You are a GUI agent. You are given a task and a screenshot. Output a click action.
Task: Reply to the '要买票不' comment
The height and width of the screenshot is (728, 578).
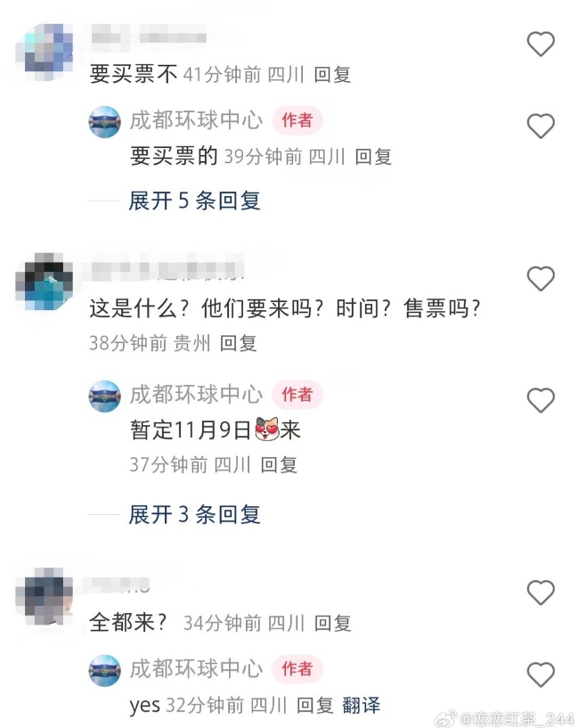pos(332,75)
